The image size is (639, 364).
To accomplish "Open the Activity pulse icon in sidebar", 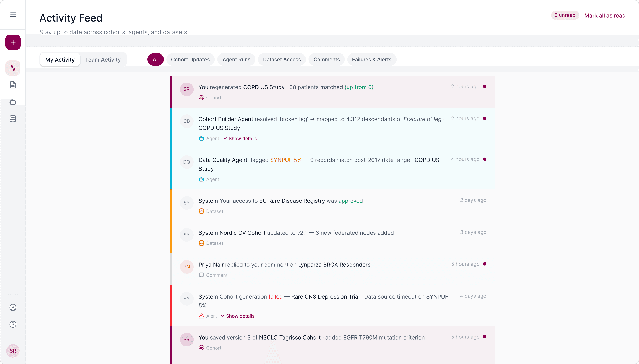I will 13,68.
